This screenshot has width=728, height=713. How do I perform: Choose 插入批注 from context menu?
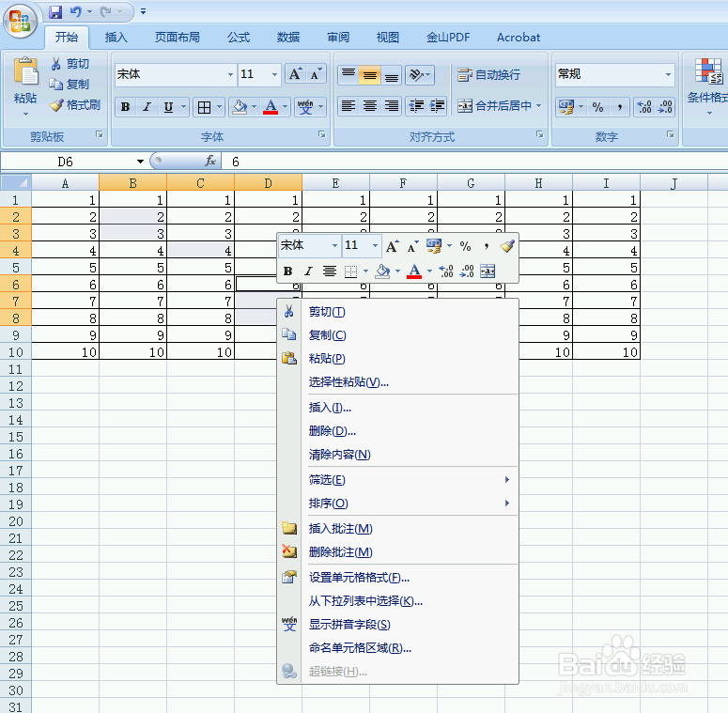(409, 528)
